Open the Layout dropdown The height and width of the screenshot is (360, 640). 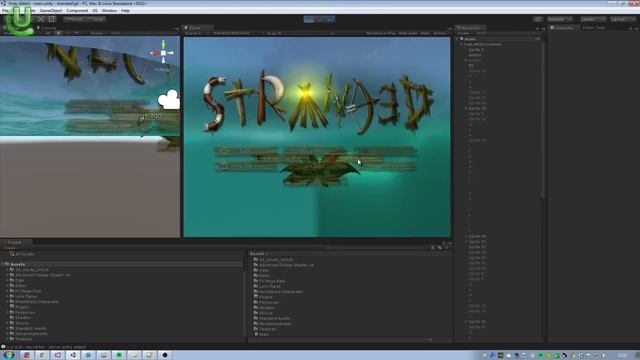(x=622, y=19)
